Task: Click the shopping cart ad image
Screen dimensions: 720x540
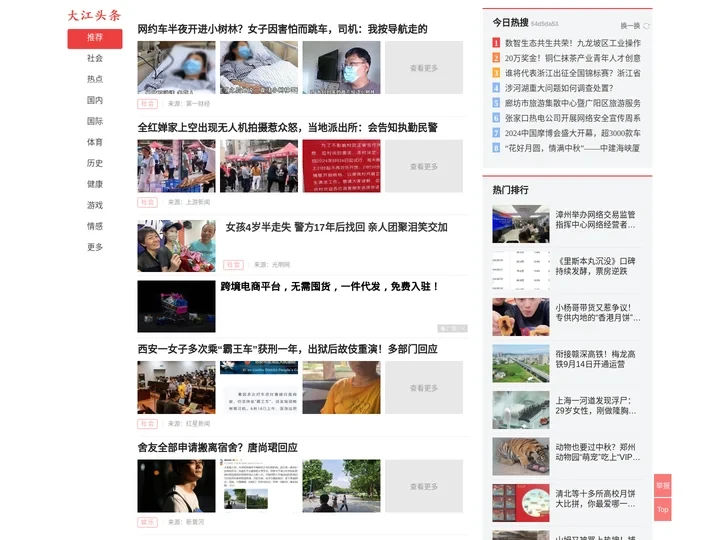Action: click(x=176, y=306)
